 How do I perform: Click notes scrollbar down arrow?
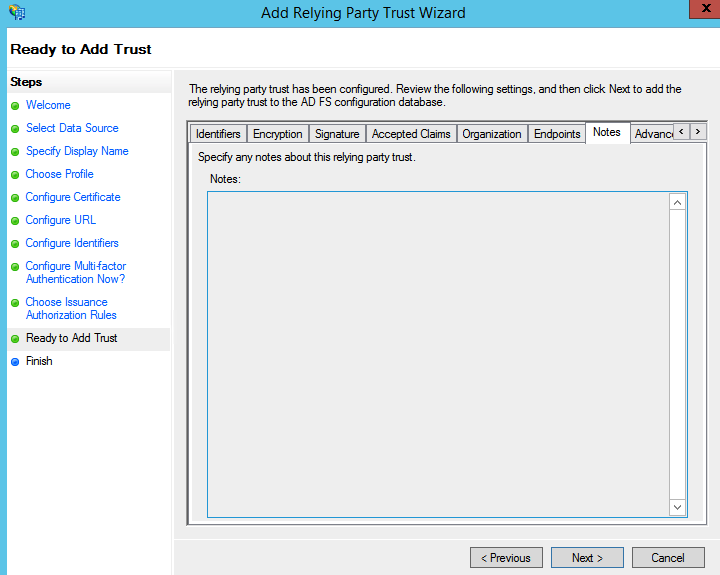point(677,507)
